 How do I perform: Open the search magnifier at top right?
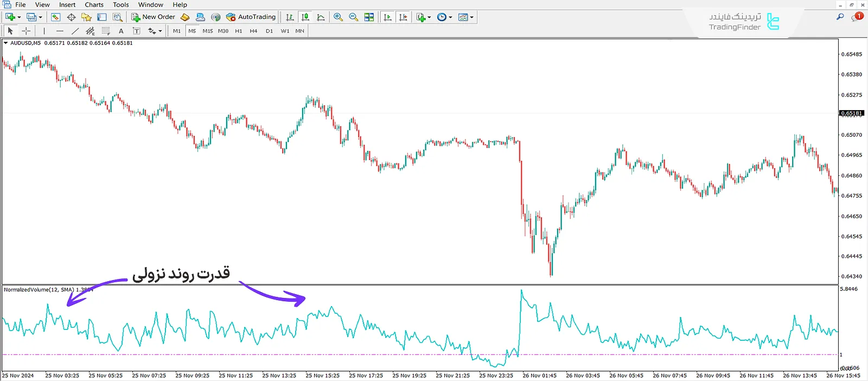pyautogui.click(x=840, y=17)
